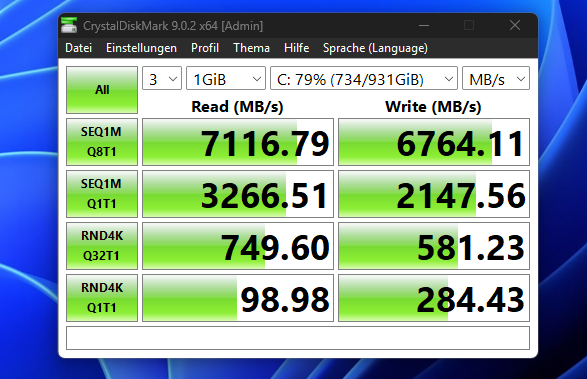Image resolution: width=587 pixels, height=379 pixels.
Task: Run the SEQ1M Q1T1 test
Action: point(102,194)
